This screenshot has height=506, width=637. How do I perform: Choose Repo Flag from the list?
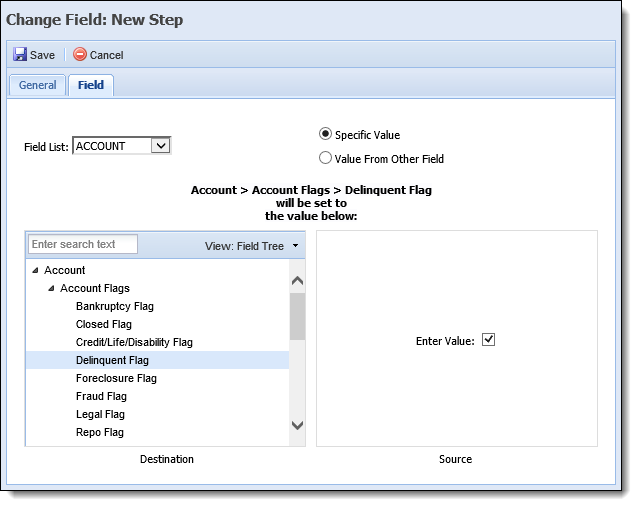click(100, 432)
